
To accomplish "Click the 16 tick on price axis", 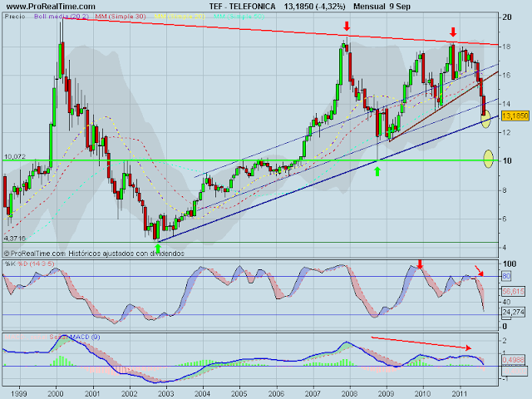I will pyautogui.click(x=506, y=75).
